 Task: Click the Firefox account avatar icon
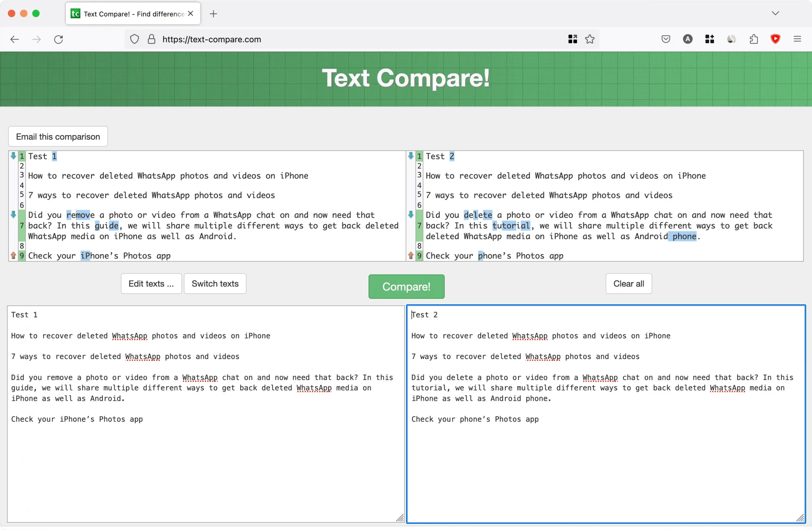point(688,40)
